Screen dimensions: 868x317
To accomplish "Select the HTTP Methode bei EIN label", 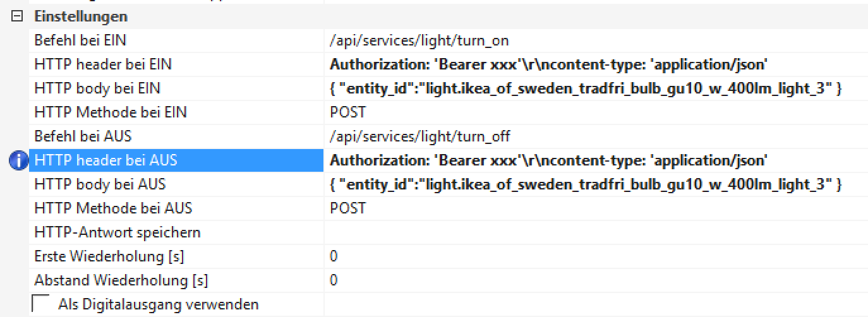I will [111, 112].
